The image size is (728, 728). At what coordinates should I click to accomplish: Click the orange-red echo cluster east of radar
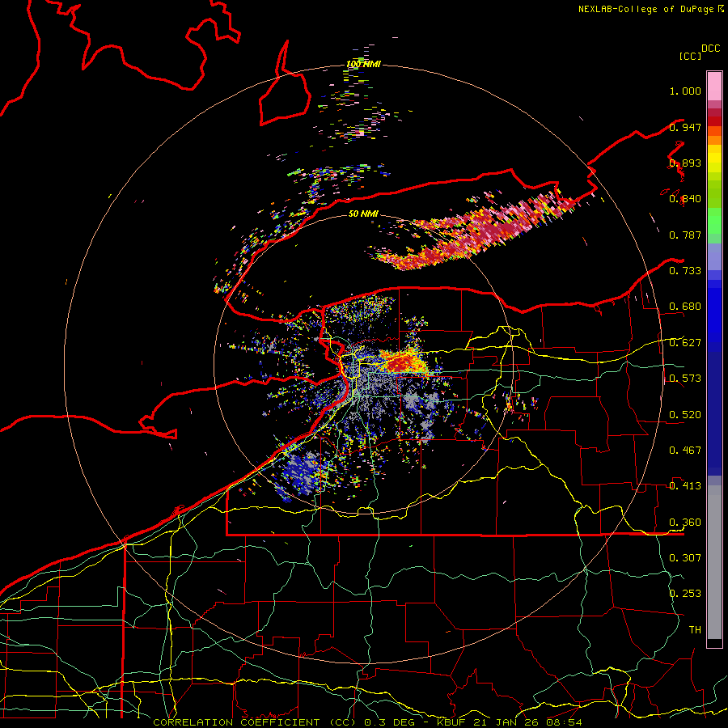[x=404, y=362]
